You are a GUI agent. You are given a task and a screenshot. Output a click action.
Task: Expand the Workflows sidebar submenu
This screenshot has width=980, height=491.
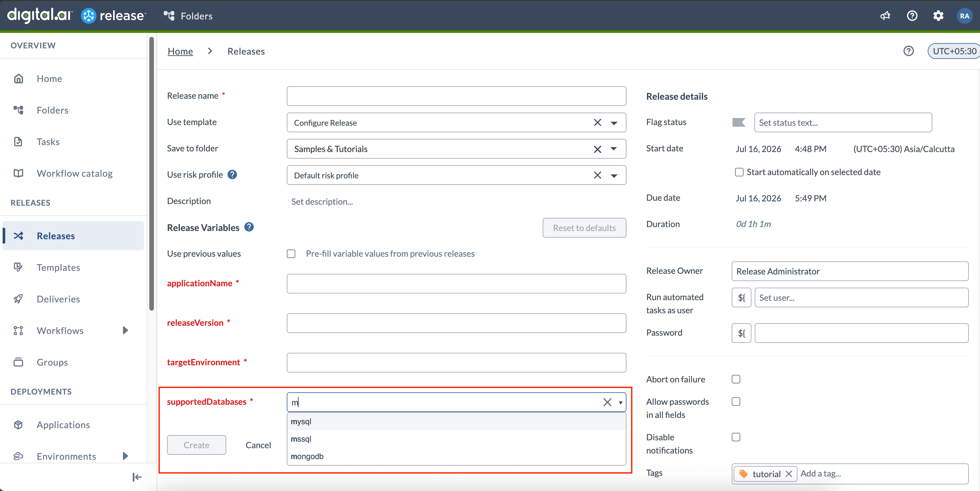(125, 330)
